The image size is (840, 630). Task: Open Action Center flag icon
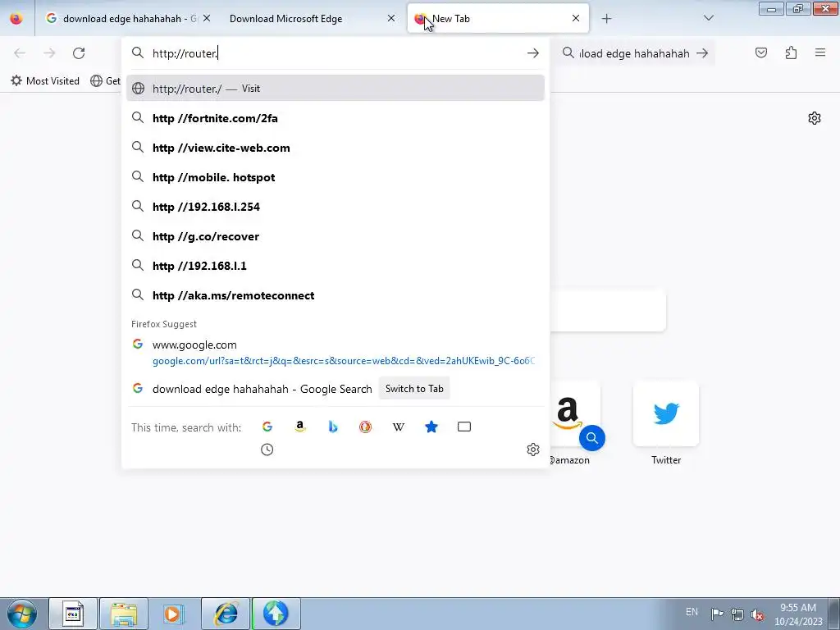717,614
